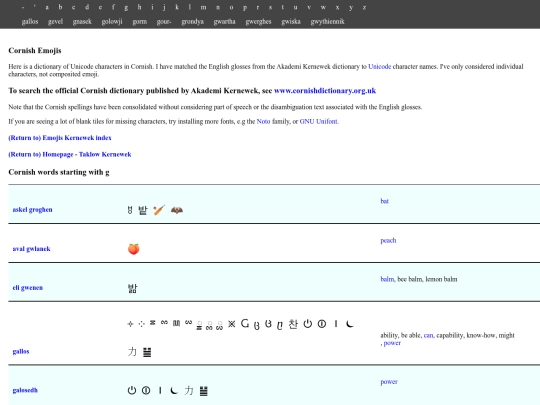Go to gwerghes in the top word navigation
This screenshot has height=405, width=540.
coord(258,22)
